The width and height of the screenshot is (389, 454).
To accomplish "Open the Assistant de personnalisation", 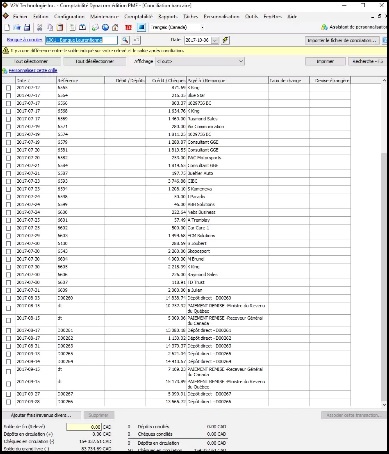I will [355, 27].
